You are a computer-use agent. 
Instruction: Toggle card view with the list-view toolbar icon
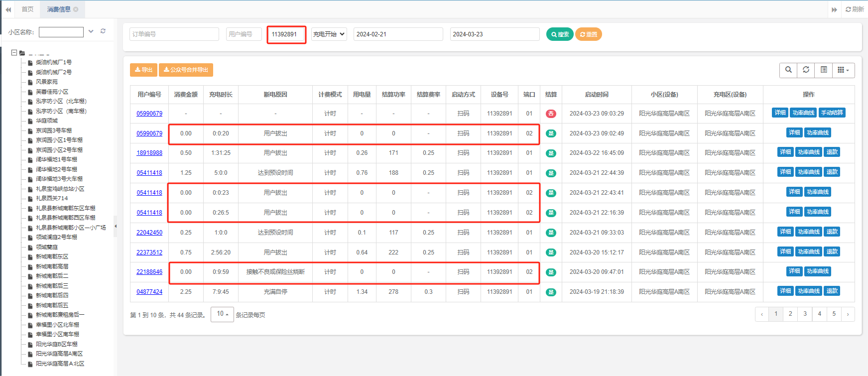tap(824, 70)
